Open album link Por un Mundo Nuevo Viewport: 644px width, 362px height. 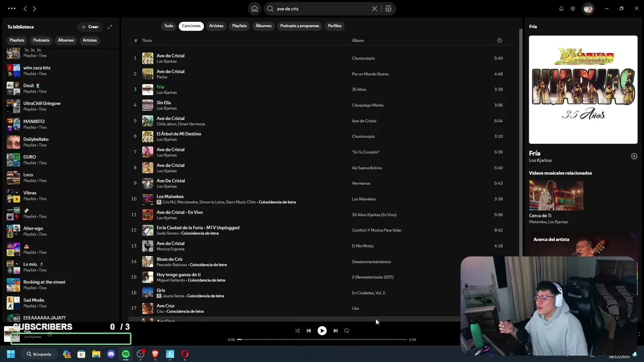[370, 74]
